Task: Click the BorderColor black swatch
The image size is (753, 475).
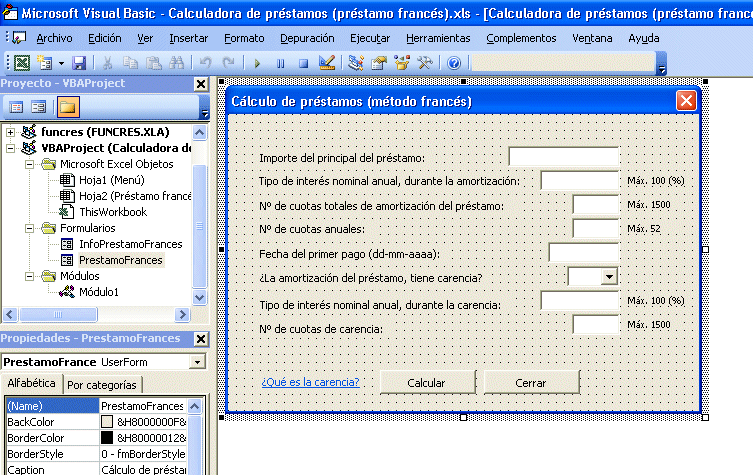Action: (107, 438)
